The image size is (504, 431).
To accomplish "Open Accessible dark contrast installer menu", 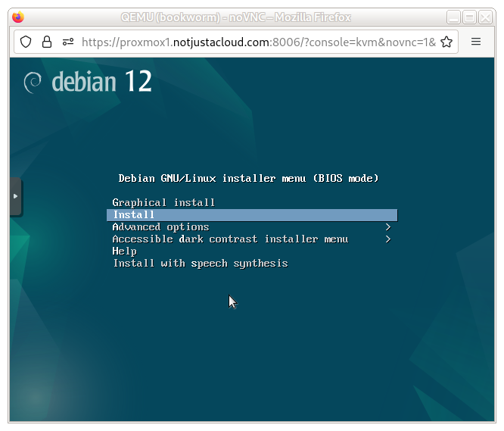I will point(252,239).
